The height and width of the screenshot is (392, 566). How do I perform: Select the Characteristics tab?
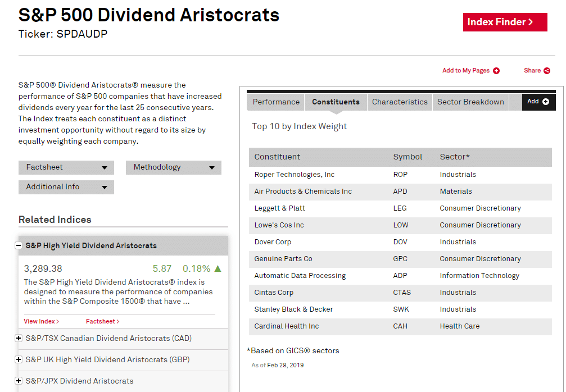point(400,102)
